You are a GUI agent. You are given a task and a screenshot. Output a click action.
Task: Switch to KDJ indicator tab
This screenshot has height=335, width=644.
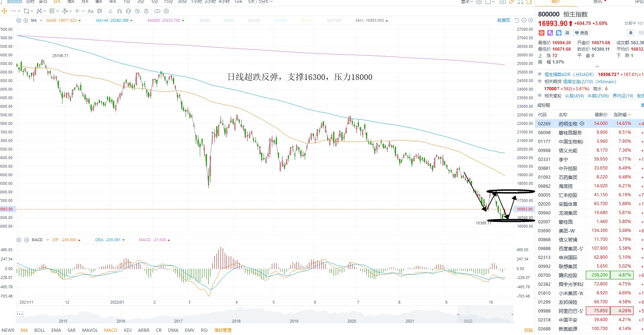(128, 330)
